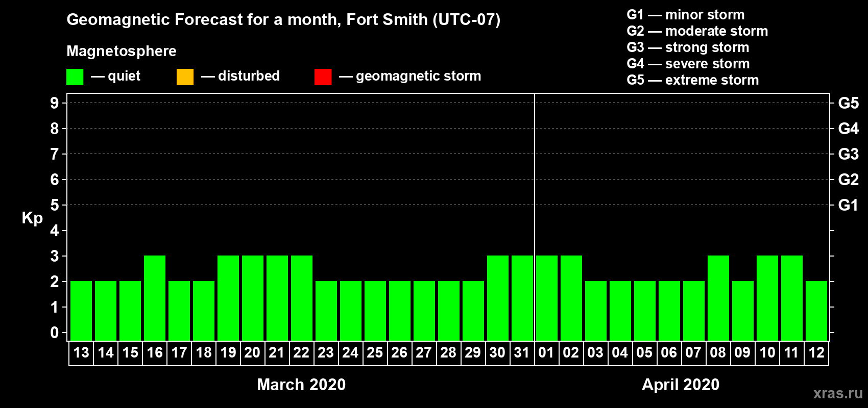Click the G2 label on right axis

(x=849, y=180)
